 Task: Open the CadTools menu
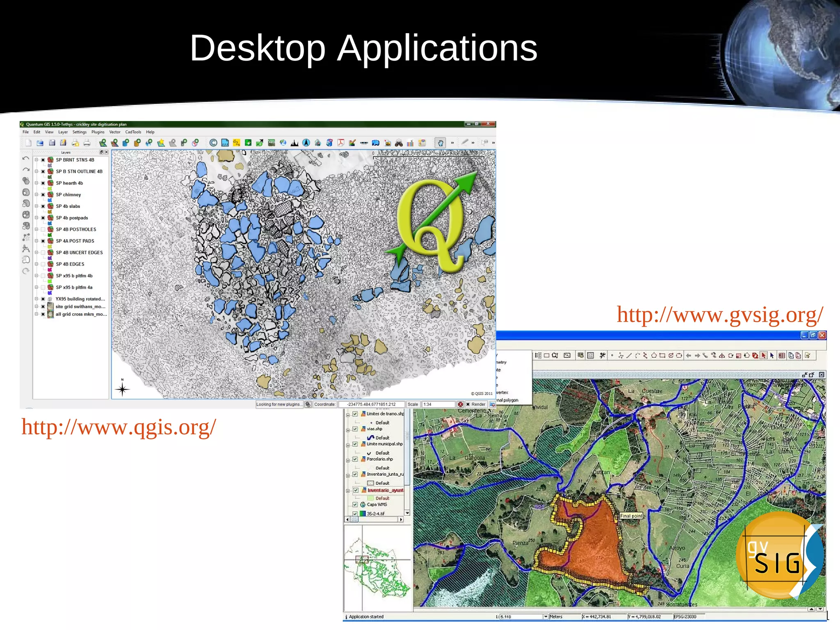click(x=133, y=132)
